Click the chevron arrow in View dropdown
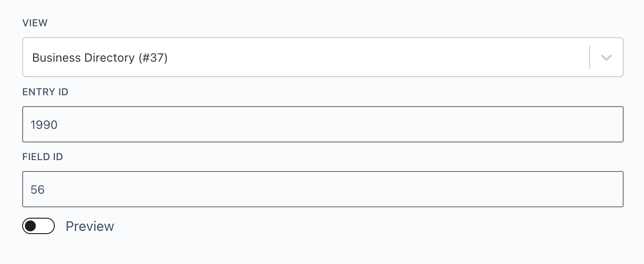The height and width of the screenshot is (264, 644). point(606,58)
